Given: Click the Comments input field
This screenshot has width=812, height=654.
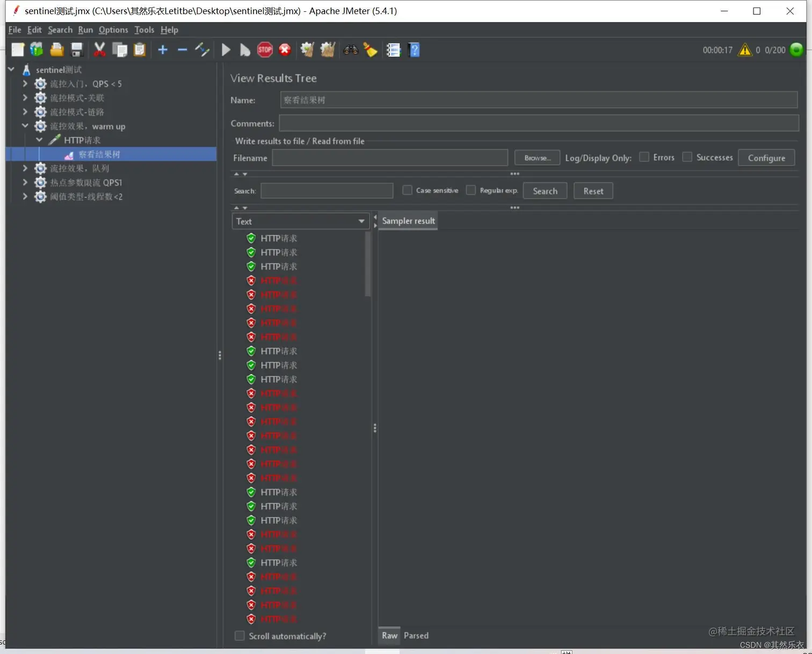Looking at the screenshot, I should (539, 123).
